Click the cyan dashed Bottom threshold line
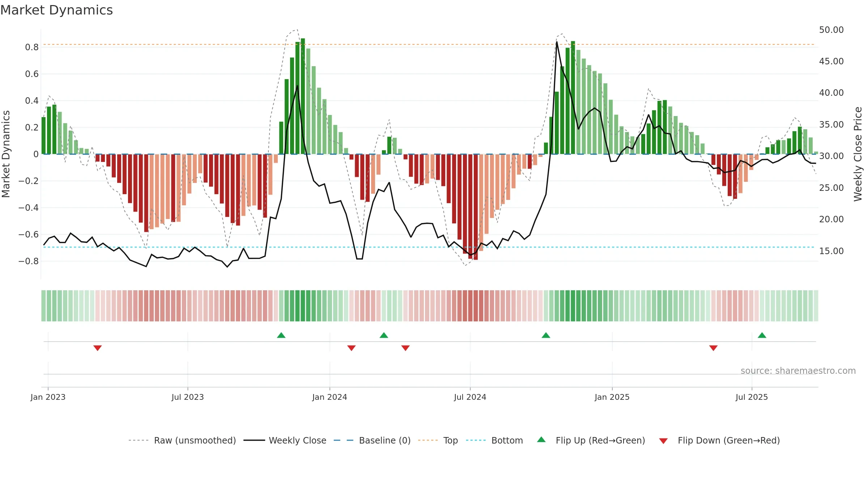This screenshot has height=488, width=868. (429, 247)
